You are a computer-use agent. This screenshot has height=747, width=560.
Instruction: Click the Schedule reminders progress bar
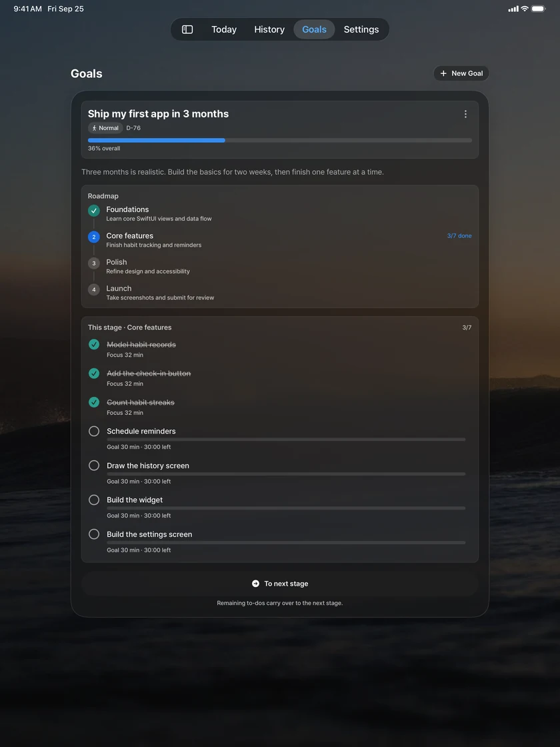(286, 440)
